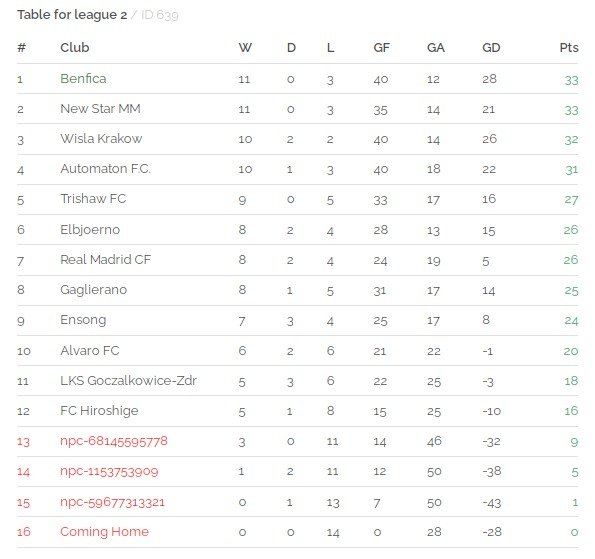Image resolution: width=595 pixels, height=559 pixels.
Task: Select Real Madrid CF in the table
Action: pyautogui.click(x=105, y=260)
